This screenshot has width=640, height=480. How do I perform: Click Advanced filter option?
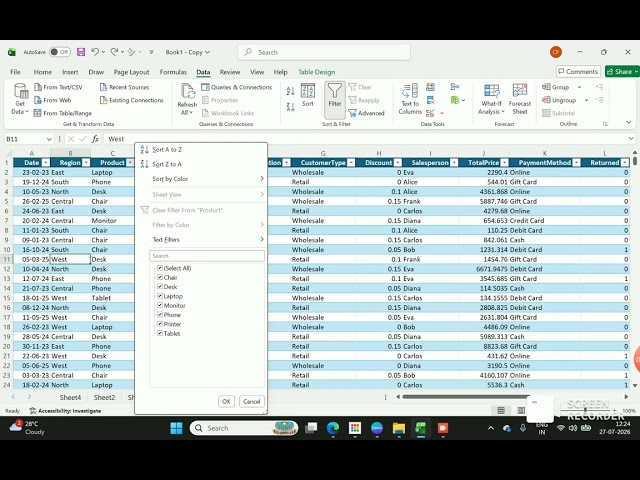(x=367, y=113)
